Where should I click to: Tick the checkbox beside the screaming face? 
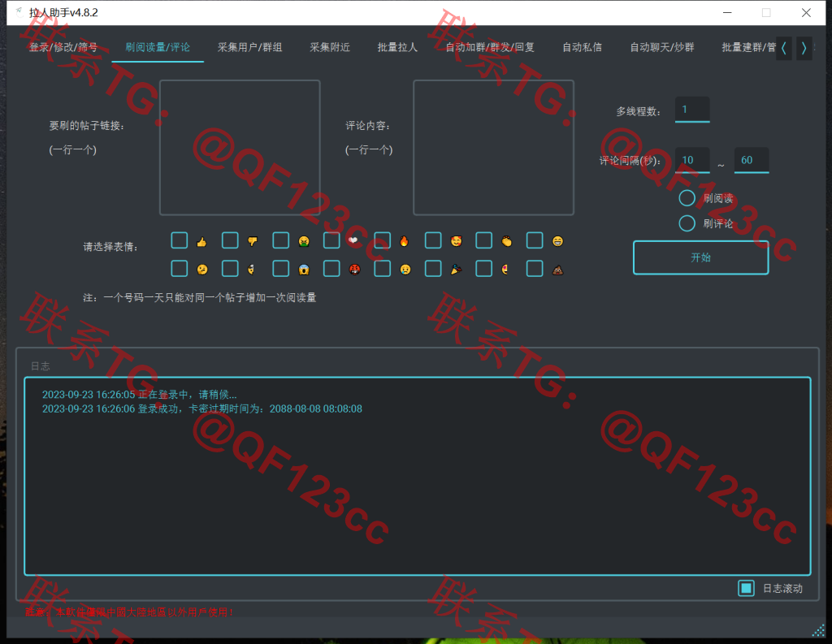click(x=280, y=269)
